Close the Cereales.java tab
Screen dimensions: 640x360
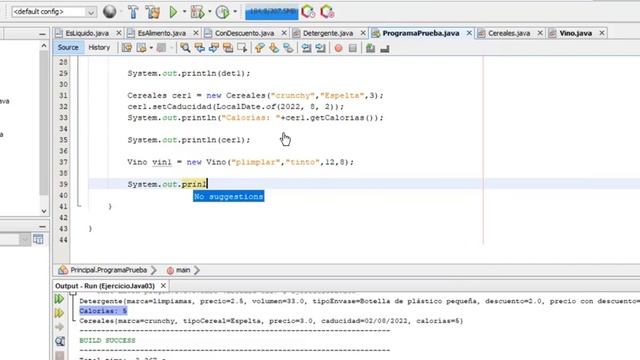coord(540,33)
